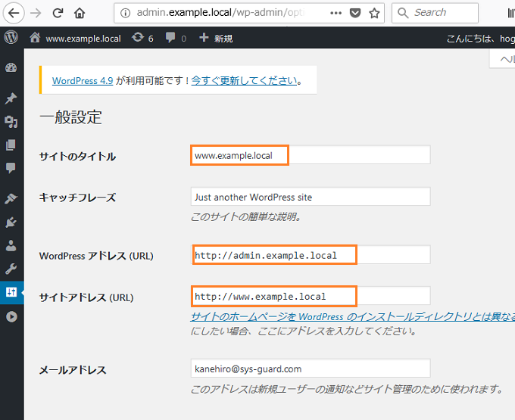Click the WordPress アドレス (URL) field
515x420 pixels.
coord(311,254)
